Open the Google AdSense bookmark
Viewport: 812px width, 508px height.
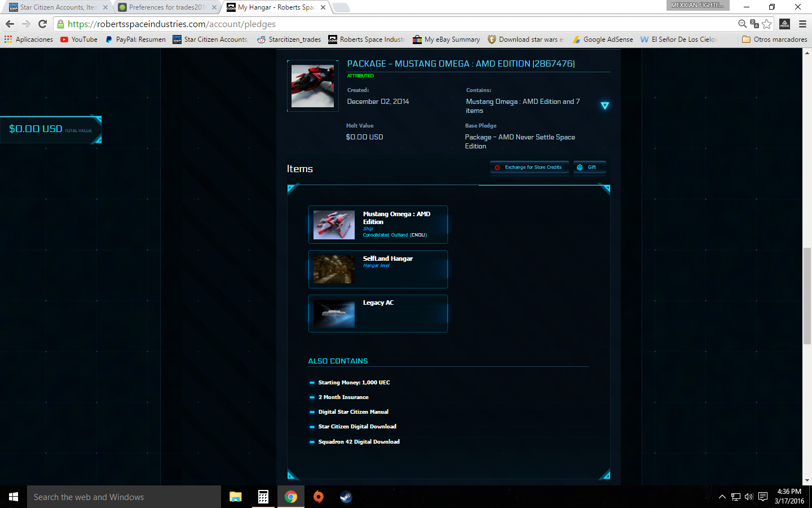[x=603, y=40]
